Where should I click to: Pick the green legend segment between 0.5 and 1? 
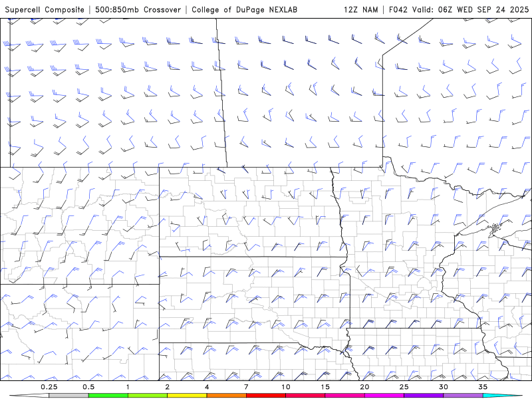point(108,396)
